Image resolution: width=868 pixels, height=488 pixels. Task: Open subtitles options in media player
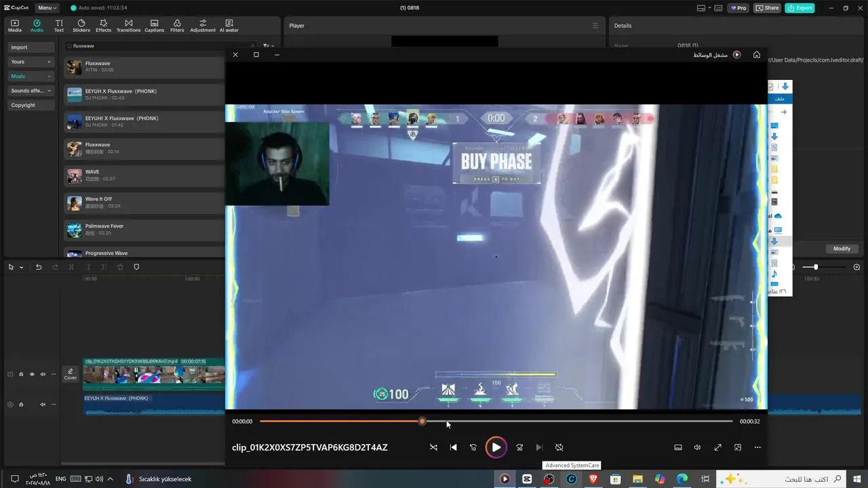(x=677, y=447)
